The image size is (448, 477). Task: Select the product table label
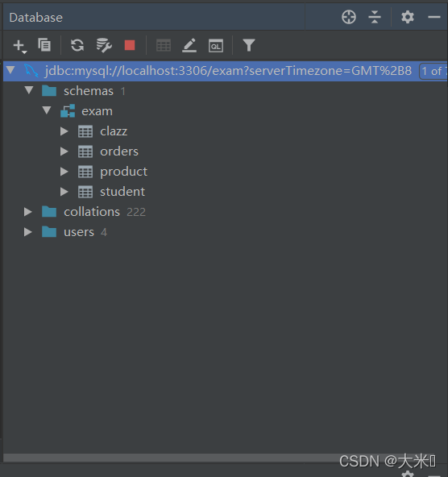click(x=123, y=172)
